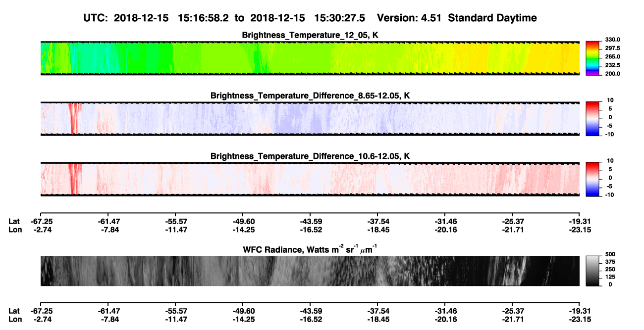Click the Brightness Temperature 12.05 image strip
The height and width of the screenshot is (330, 644).
[x=310, y=58]
